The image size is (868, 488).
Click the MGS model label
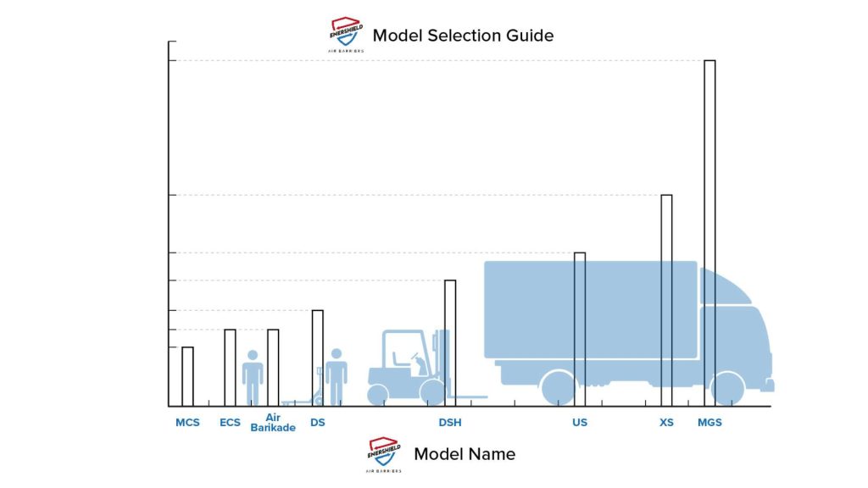tap(709, 422)
